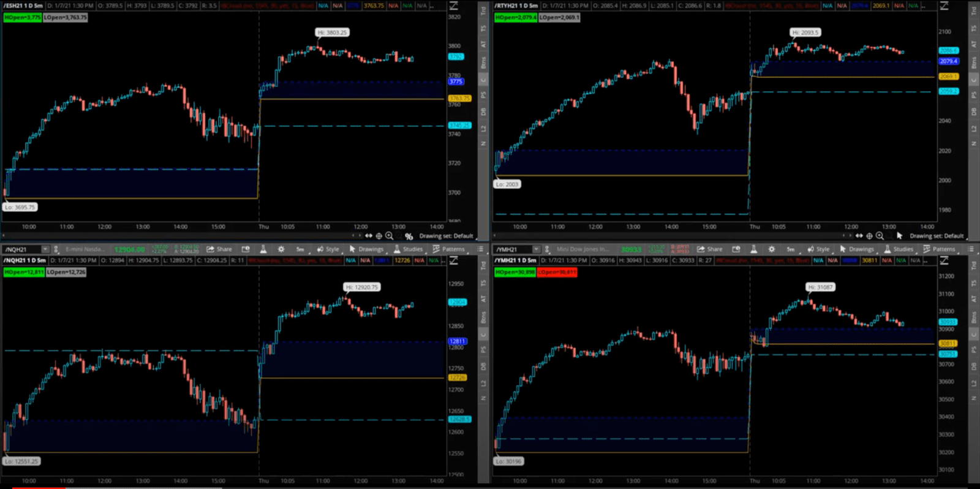980x489 pixels.
Task: Click the flask icon in /YMH21 toolbar
Action: click(753, 249)
